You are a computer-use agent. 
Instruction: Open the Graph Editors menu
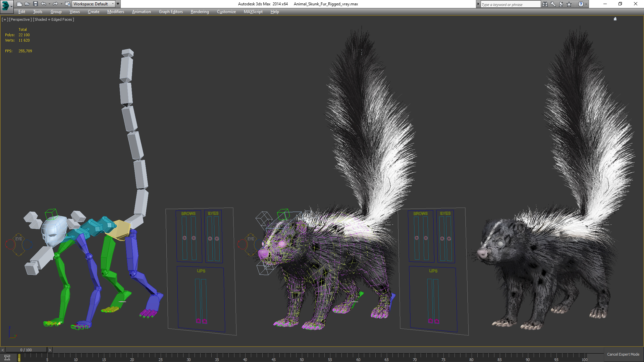pyautogui.click(x=171, y=12)
